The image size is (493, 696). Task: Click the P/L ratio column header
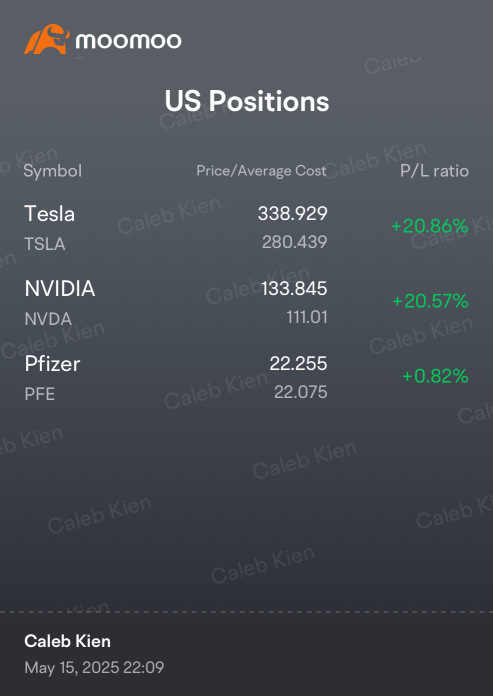434,171
